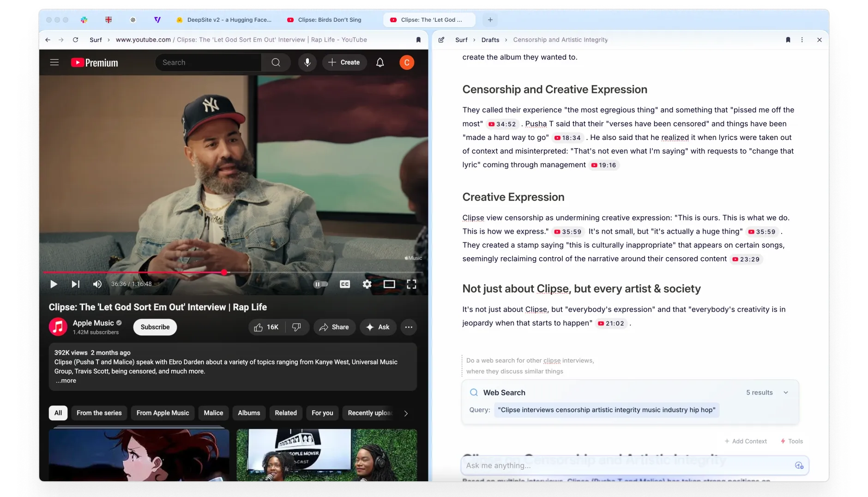Switch to DeepSite v2 tab
Screen dimensions: 868x497
(224, 20)
